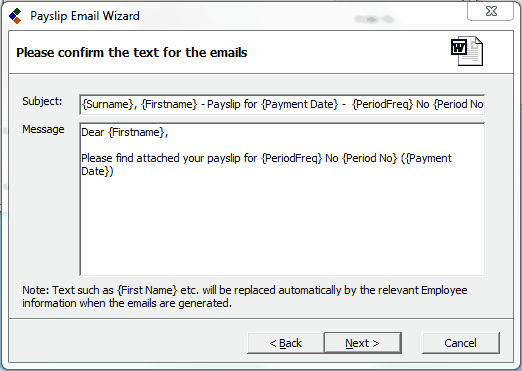Focus the Subject input field
The image size is (522, 371).
tap(282, 104)
